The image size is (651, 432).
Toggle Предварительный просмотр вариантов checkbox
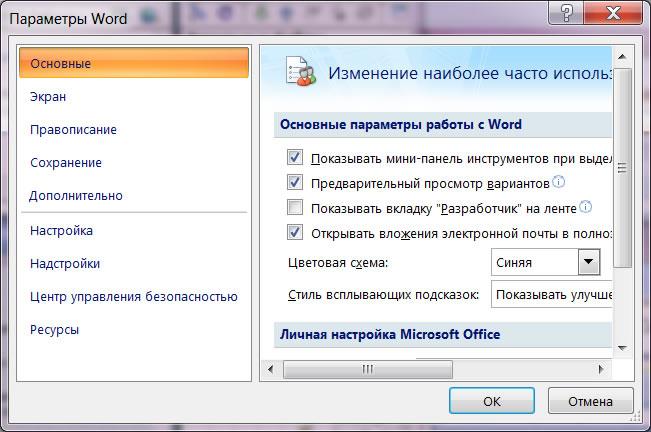pos(295,182)
